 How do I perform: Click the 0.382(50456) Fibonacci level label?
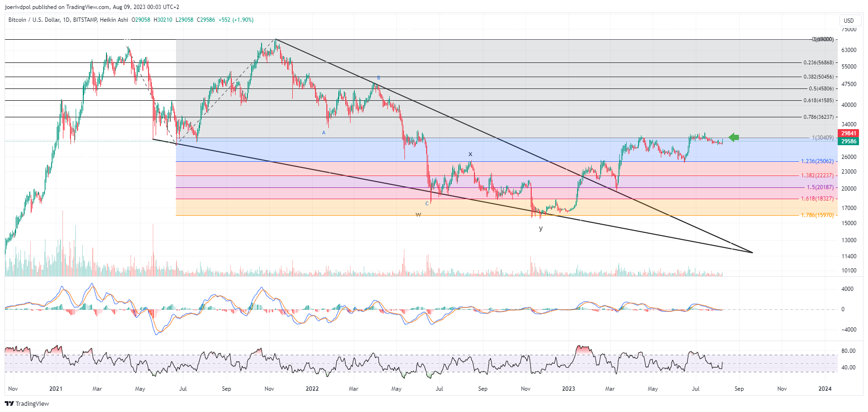[818, 77]
